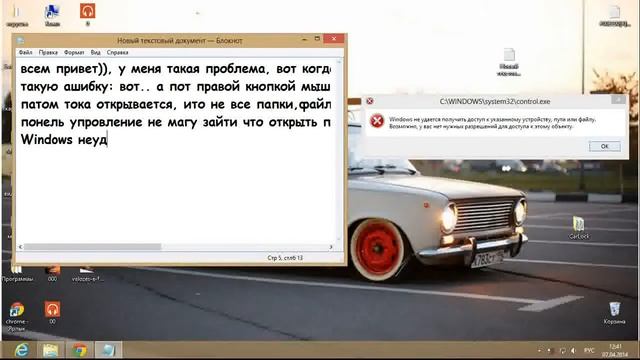
Task: Open the Справка menu in Notepad
Action: pos(117,53)
